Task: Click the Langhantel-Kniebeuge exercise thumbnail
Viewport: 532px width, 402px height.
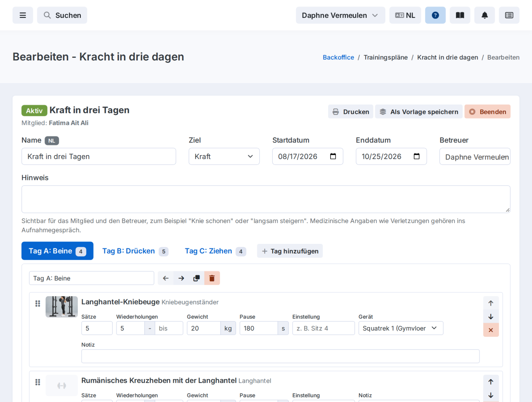Action: click(x=62, y=307)
